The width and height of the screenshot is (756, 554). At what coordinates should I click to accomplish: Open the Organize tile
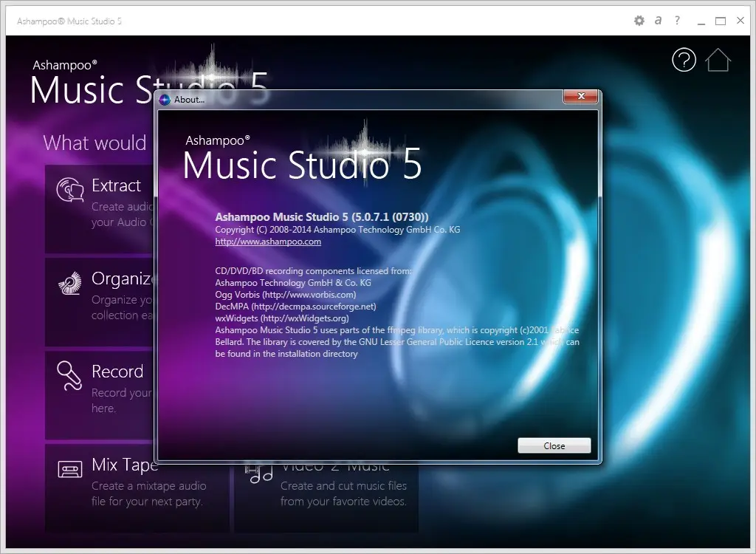click(x=100, y=302)
